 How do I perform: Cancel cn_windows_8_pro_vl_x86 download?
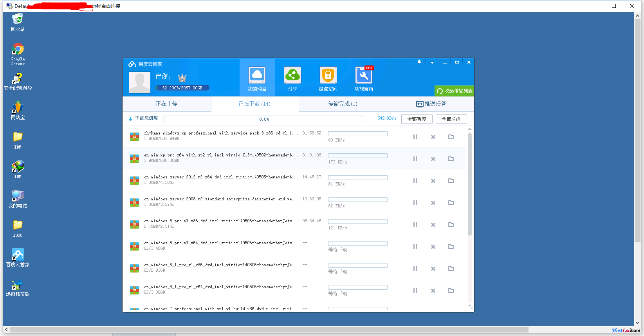pos(433,225)
